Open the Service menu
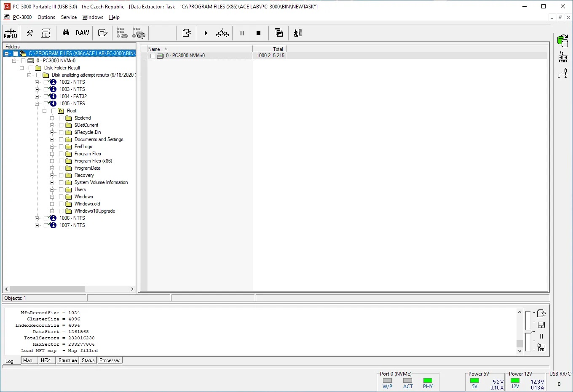573x392 pixels. pyautogui.click(x=69, y=17)
